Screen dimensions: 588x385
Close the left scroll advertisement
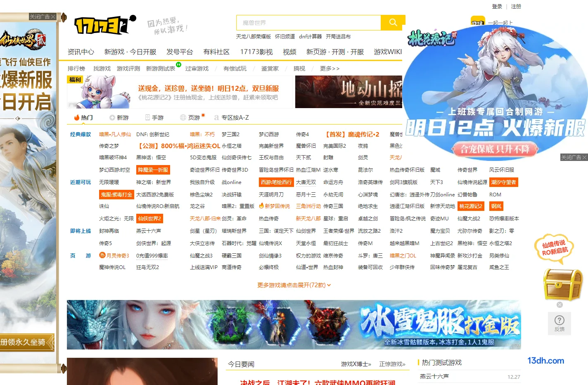(x=43, y=17)
